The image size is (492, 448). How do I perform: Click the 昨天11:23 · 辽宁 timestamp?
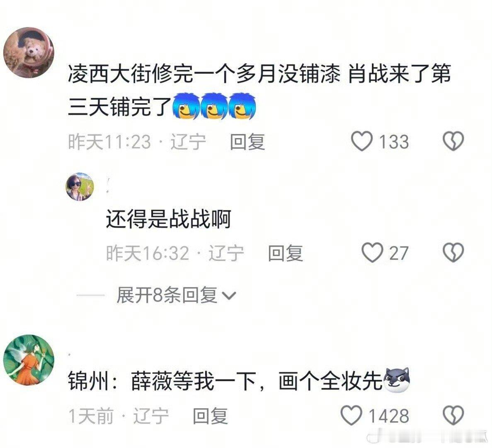(x=137, y=141)
